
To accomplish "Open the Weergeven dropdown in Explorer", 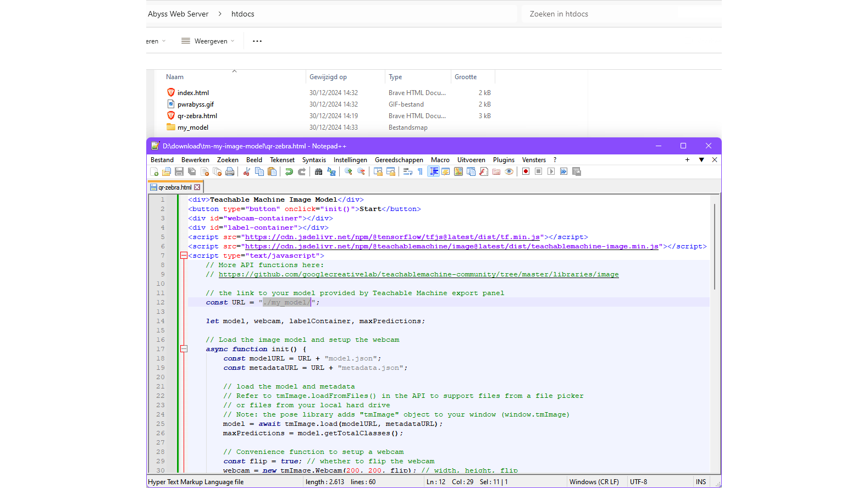I will click(x=208, y=41).
